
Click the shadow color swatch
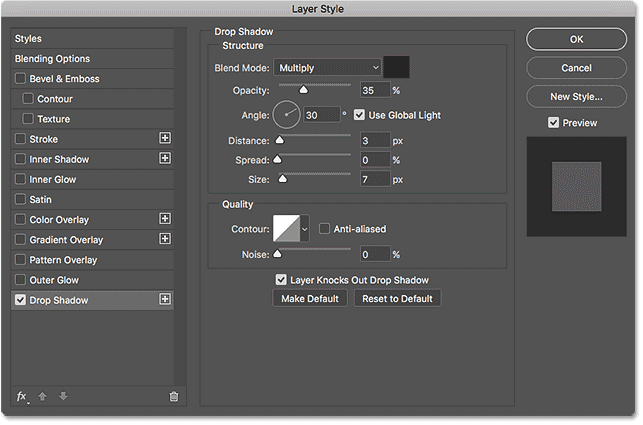tap(398, 68)
